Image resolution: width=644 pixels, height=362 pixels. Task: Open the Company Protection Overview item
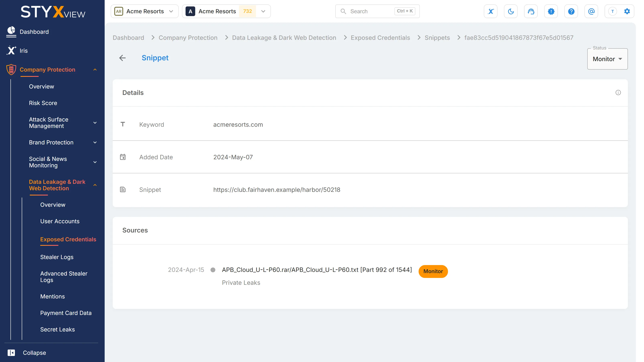point(41,86)
